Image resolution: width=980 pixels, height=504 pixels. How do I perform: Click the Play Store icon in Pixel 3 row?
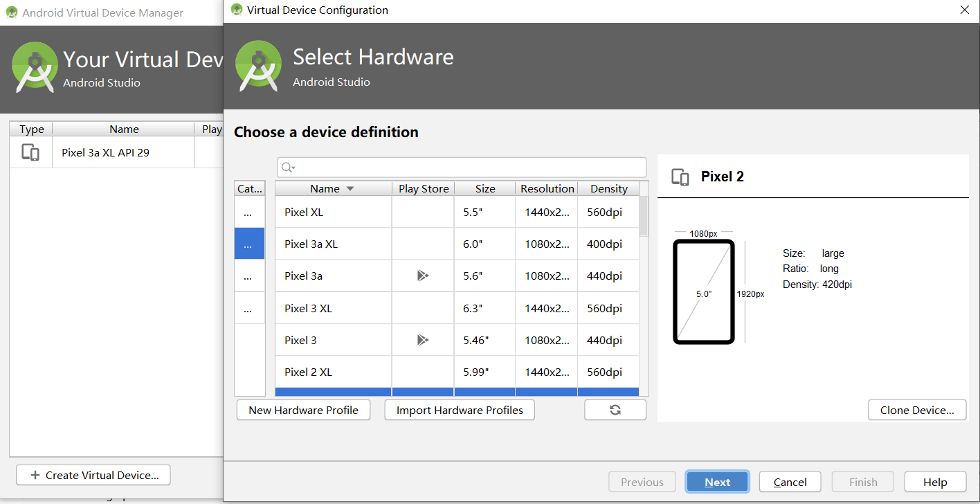pos(423,340)
